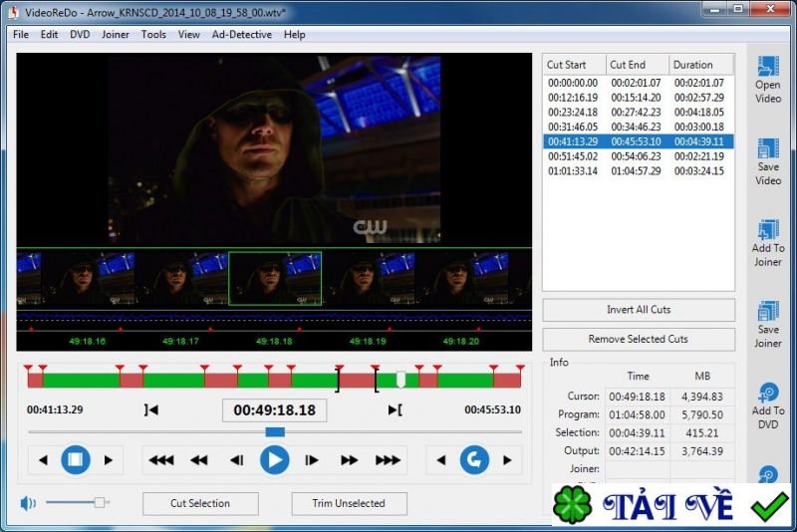Click the Save Joiner icon
The image size is (797, 532).
pos(768,311)
